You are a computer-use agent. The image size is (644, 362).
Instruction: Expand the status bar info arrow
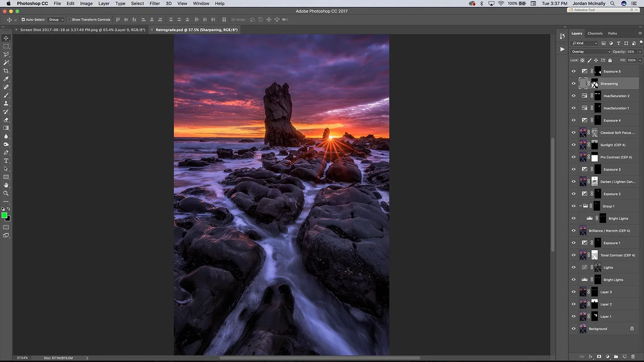87,358
